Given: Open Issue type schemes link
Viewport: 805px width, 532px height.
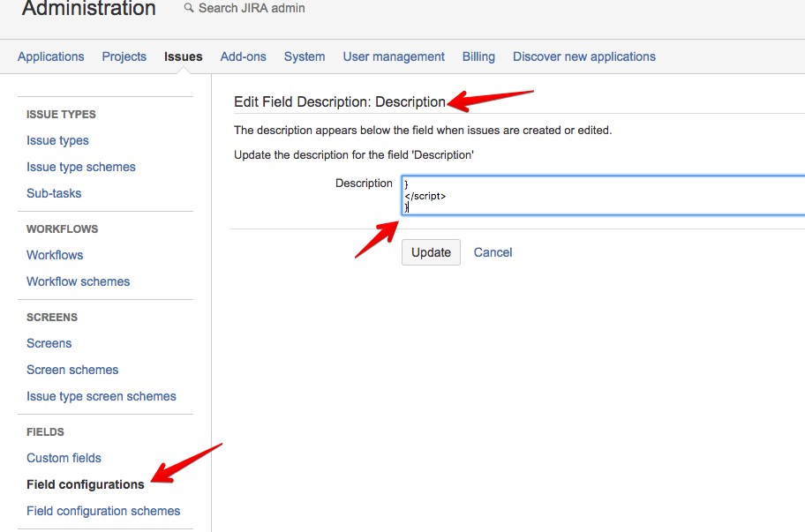Looking at the screenshot, I should 81,168.
